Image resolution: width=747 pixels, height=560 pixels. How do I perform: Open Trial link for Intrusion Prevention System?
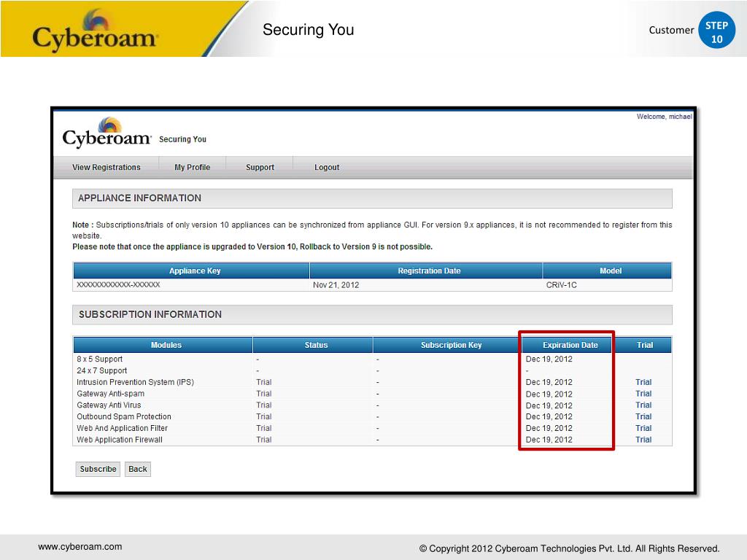643,382
